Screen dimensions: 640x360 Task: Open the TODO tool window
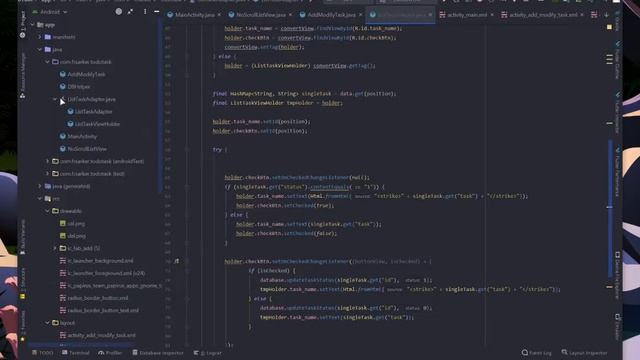click(x=42, y=353)
